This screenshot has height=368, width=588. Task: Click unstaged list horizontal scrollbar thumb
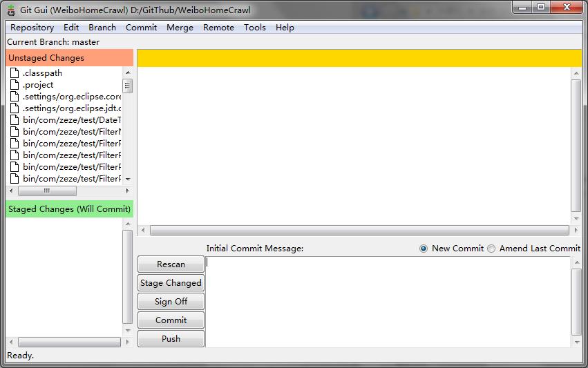tap(47, 191)
